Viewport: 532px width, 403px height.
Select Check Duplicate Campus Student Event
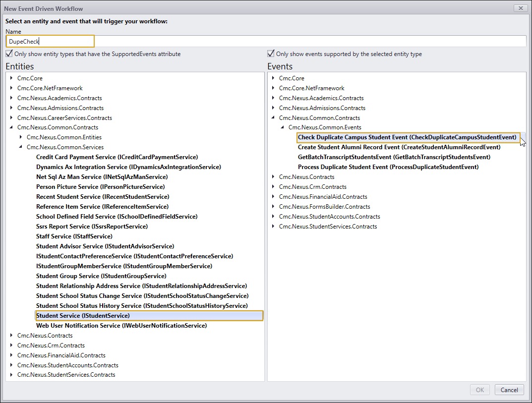click(407, 137)
